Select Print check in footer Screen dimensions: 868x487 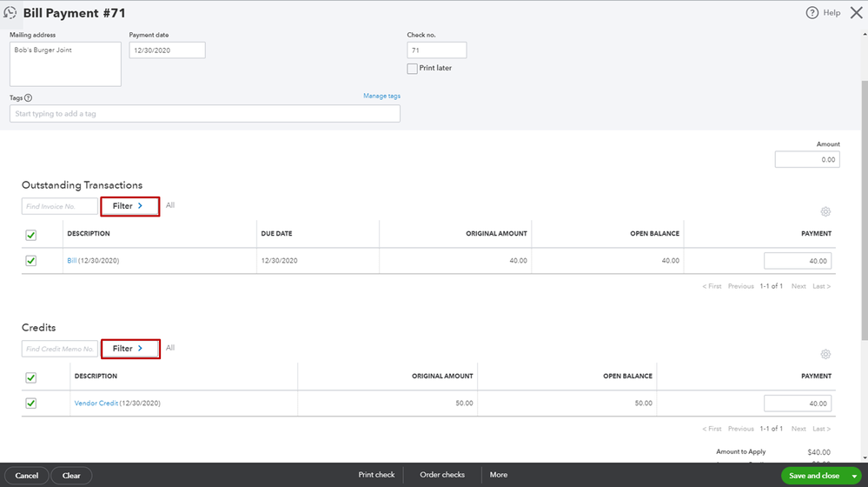376,475
